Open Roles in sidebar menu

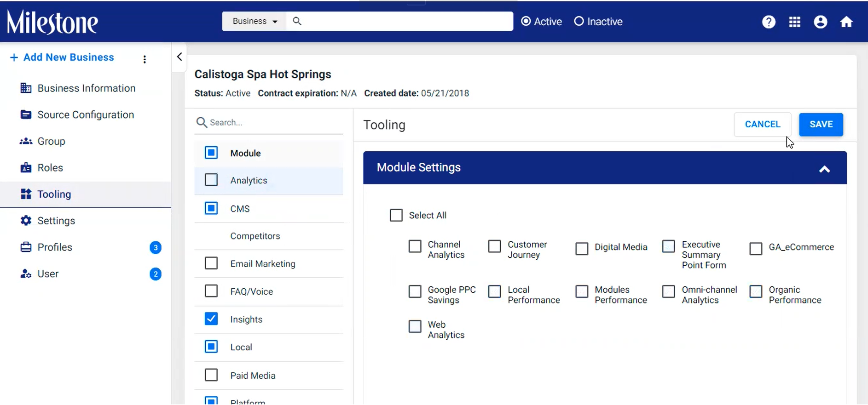(50, 168)
